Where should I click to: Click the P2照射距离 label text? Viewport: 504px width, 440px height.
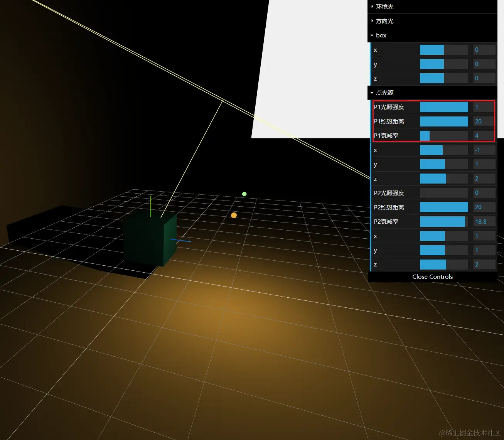(x=389, y=207)
